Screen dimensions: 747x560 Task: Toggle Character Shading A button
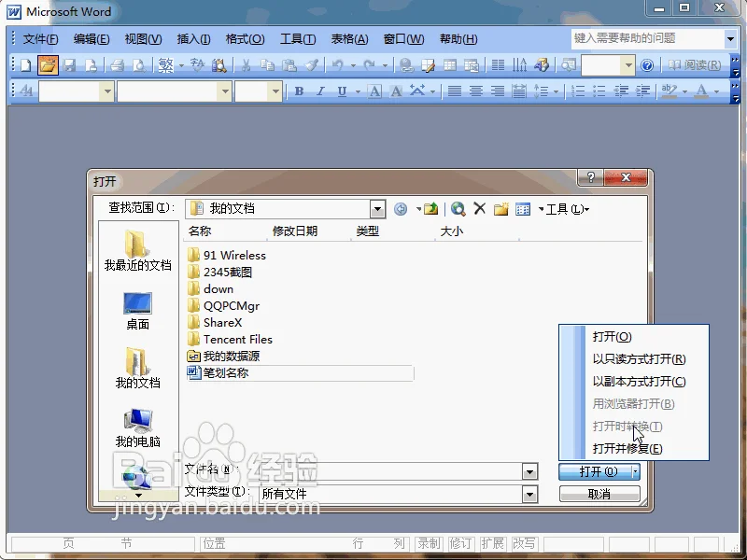coord(396,91)
